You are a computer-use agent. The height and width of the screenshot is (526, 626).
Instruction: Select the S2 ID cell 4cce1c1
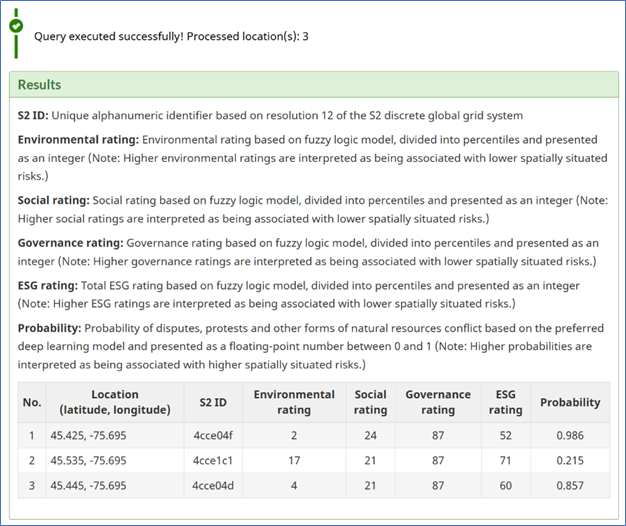pos(211,460)
